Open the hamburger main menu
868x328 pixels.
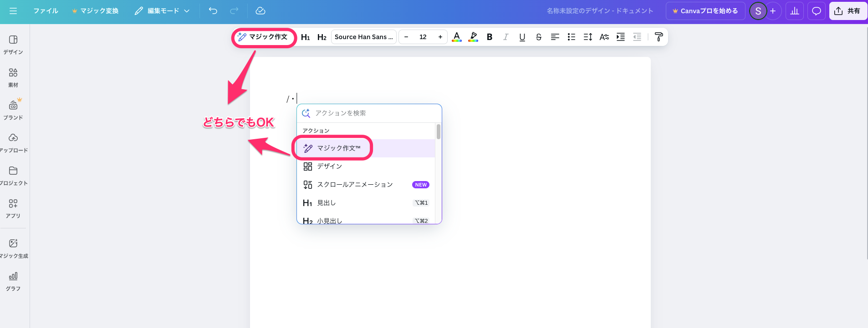[x=13, y=11]
